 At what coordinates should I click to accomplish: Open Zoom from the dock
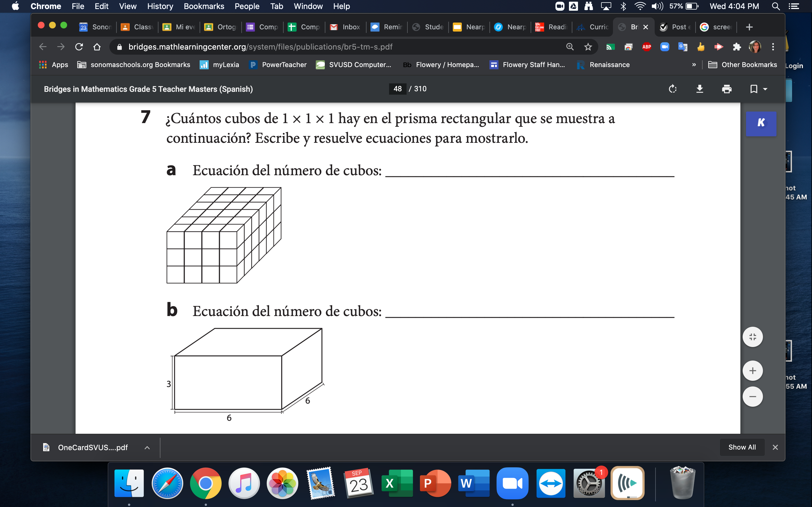[512, 483]
